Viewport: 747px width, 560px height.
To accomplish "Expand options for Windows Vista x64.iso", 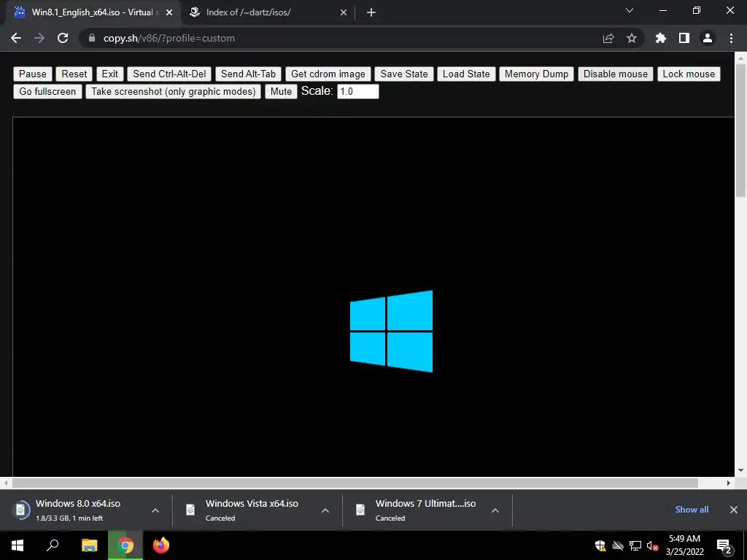I will coord(325,510).
